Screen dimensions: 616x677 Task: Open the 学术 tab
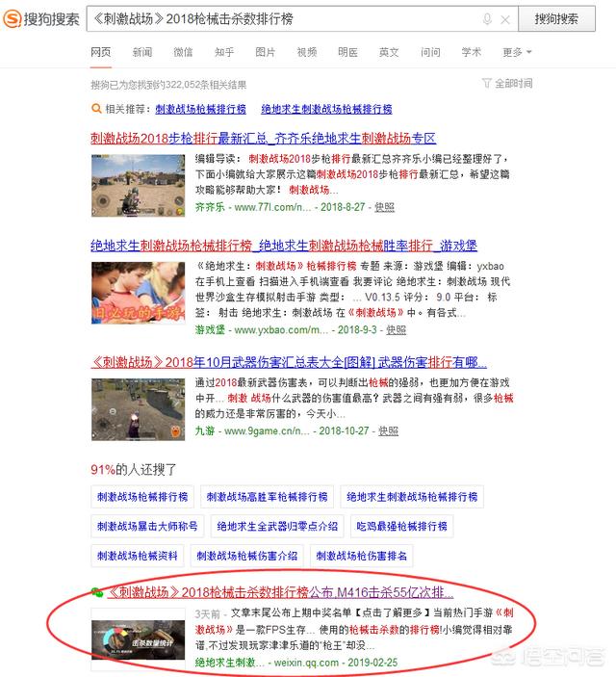[472, 52]
